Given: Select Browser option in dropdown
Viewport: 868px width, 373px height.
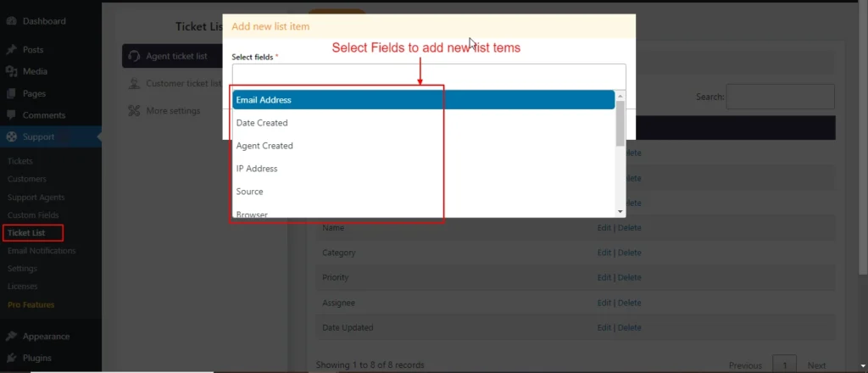Looking at the screenshot, I should click(x=424, y=214).
